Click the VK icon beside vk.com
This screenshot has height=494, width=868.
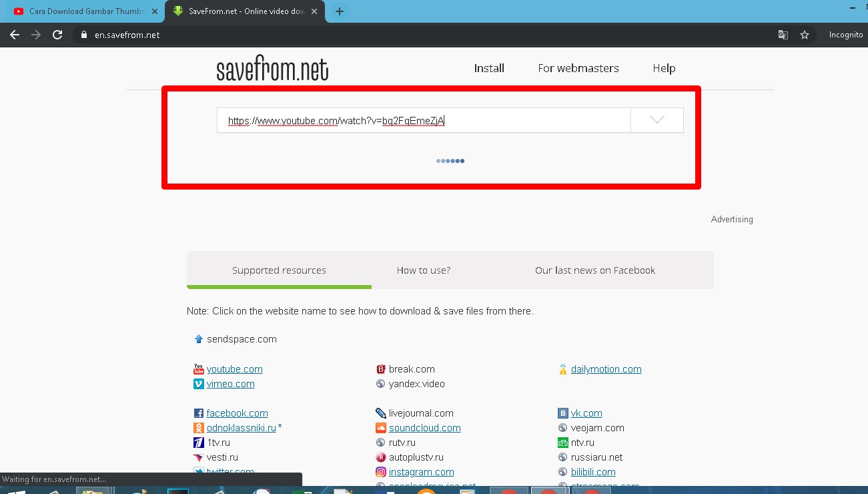[563, 413]
